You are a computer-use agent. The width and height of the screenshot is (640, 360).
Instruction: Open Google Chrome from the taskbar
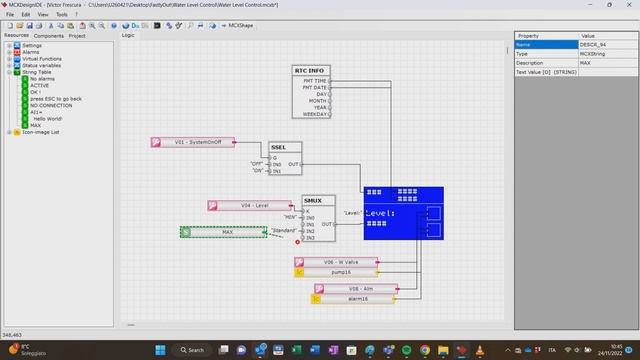tap(425, 350)
